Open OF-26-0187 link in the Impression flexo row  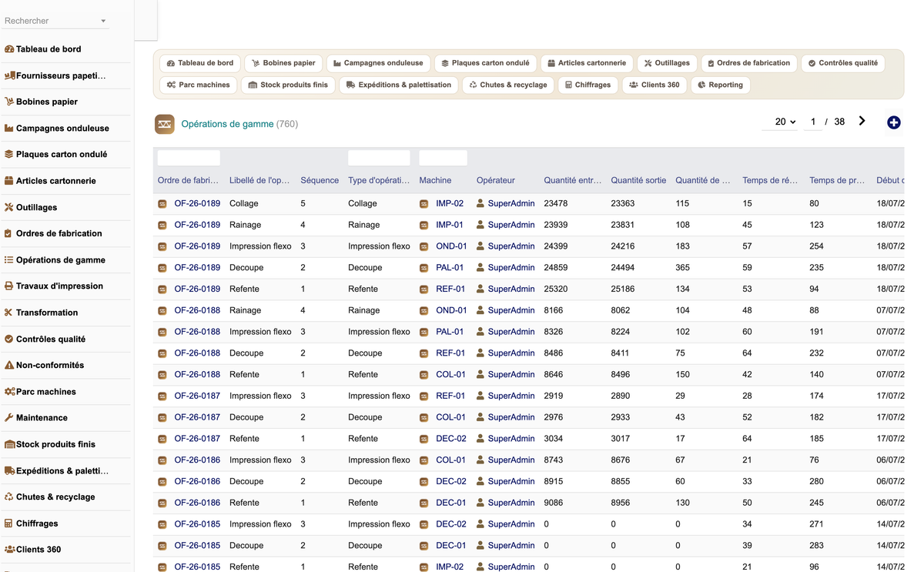coord(197,396)
